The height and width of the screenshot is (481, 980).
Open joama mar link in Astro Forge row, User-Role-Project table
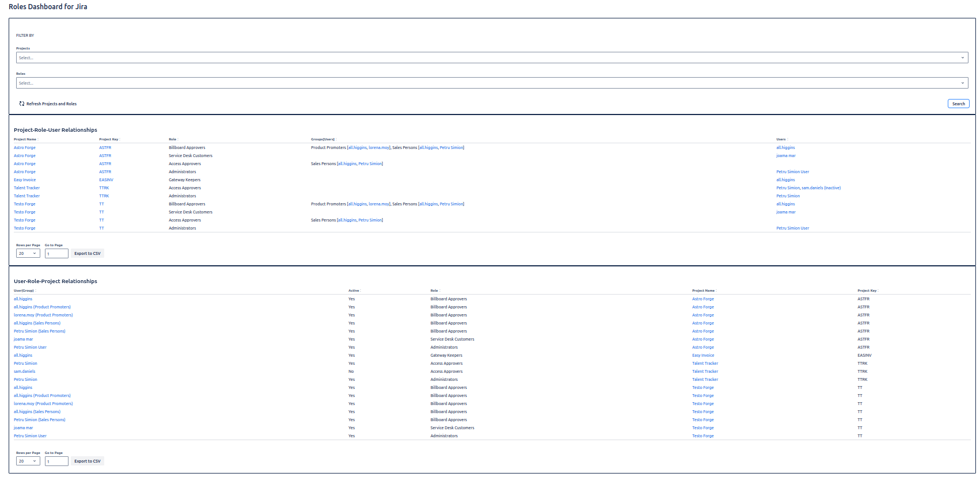24,339
